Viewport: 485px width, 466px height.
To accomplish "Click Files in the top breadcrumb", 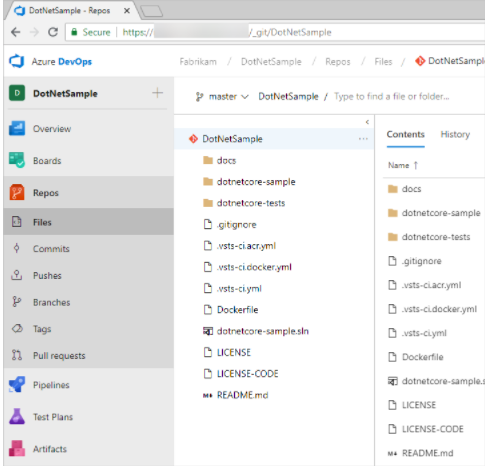I will (383, 62).
